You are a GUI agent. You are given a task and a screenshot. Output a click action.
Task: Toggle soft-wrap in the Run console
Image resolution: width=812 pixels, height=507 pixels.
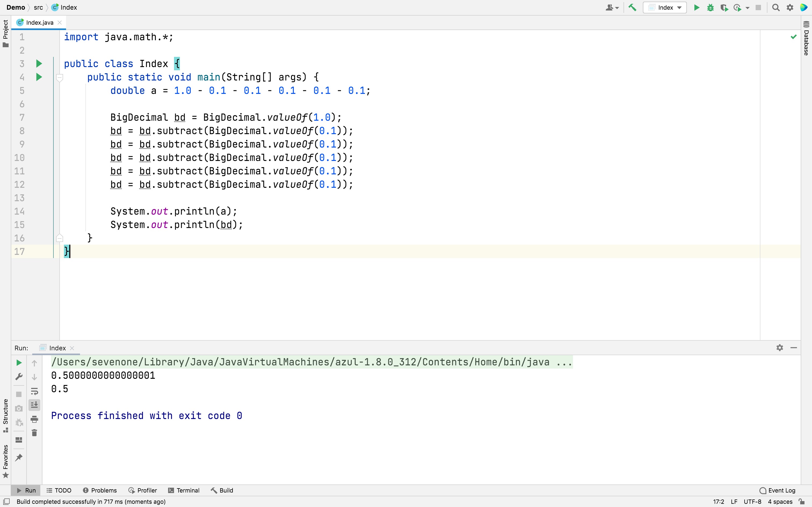pos(34,391)
